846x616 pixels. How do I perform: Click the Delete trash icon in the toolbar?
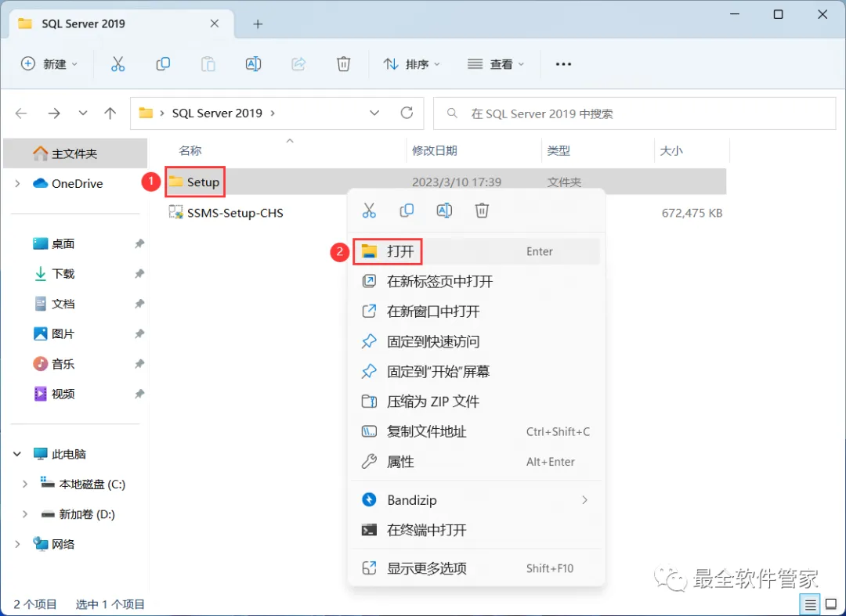point(343,64)
